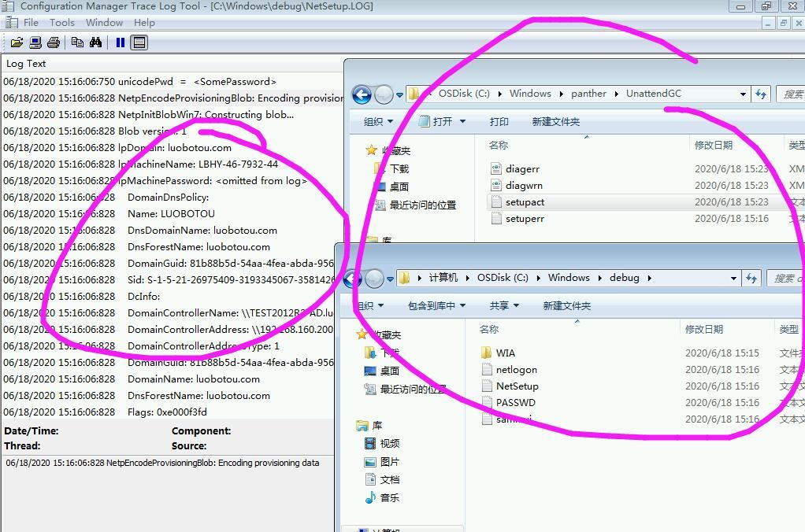The image size is (805, 532).
Task: Open the 音乐 library in the sidebar
Action: (x=389, y=497)
